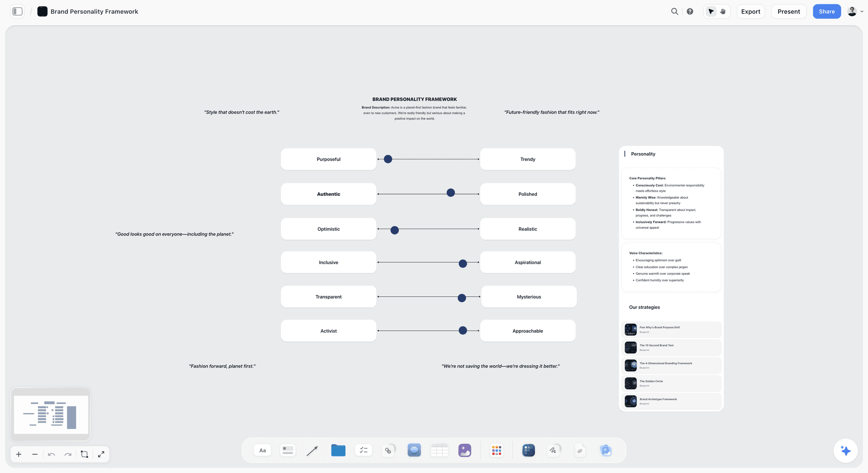Select the arrow line tool
The height and width of the screenshot is (473, 868).
pyautogui.click(x=312, y=451)
